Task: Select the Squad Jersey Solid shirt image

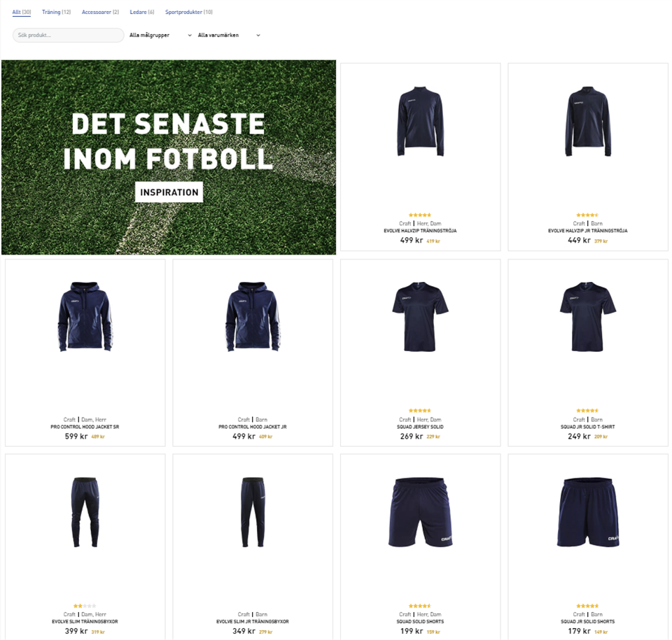Action: coord(420,317)
